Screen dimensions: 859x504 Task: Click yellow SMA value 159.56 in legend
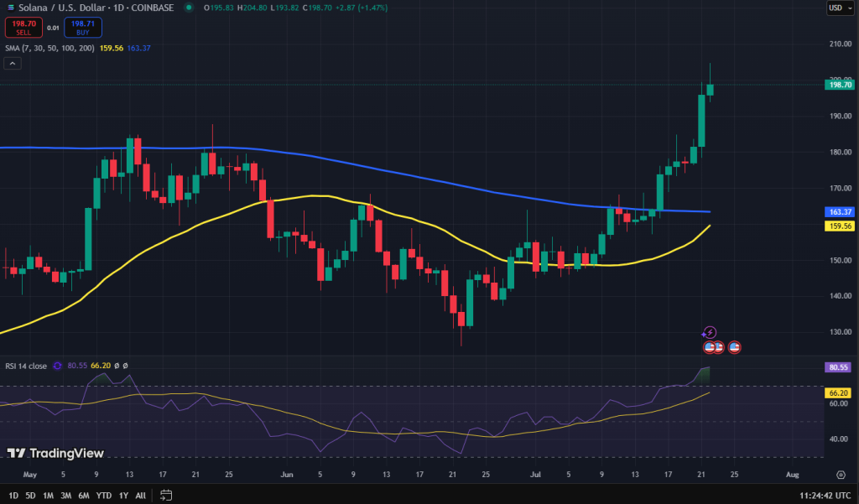pyautogui.click(x=112, y=48)
